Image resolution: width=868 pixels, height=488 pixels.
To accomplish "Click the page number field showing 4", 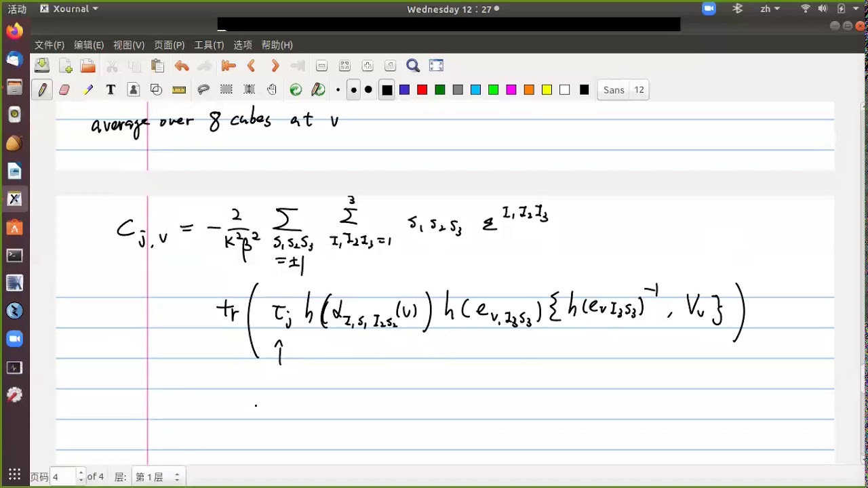I will [x=62, y=476].
